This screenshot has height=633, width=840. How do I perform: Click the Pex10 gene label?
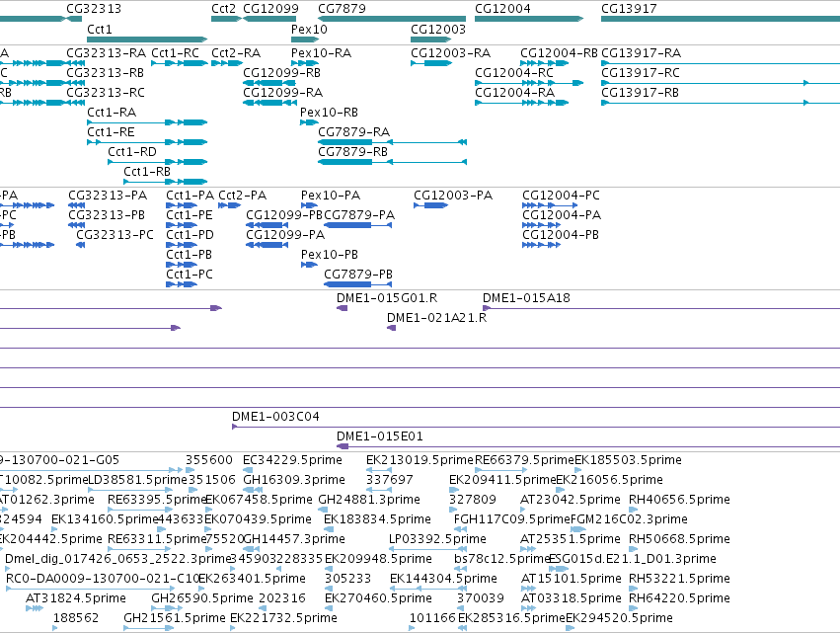point(309,30)
